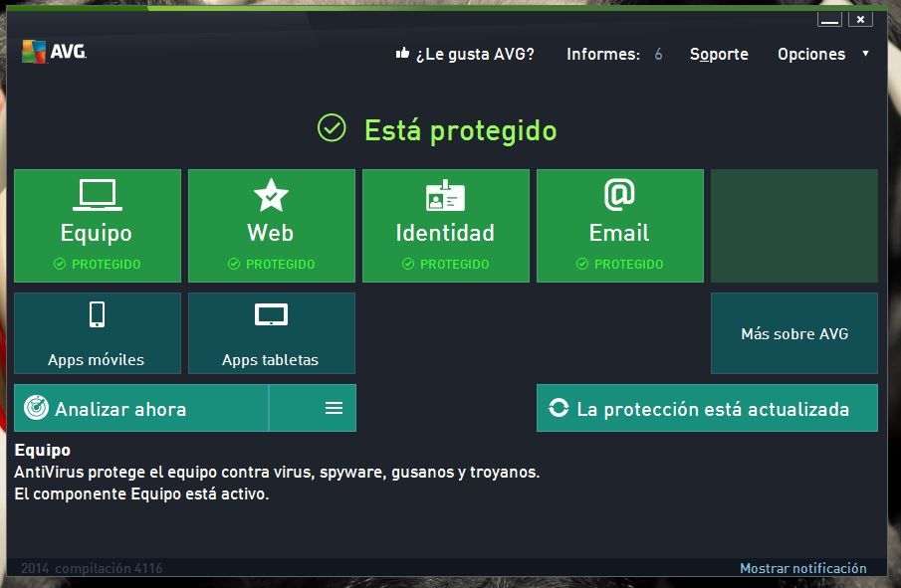Open the Identidad protection tile

[445, 226]
